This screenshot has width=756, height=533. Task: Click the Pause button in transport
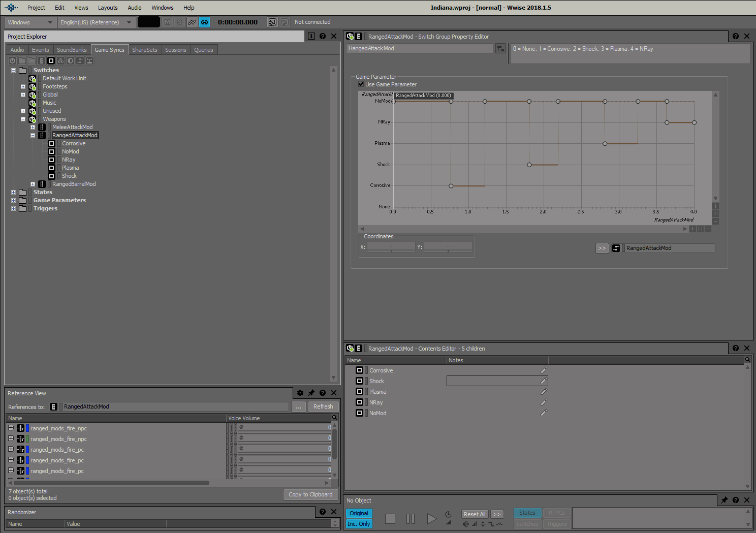(411, 518)
